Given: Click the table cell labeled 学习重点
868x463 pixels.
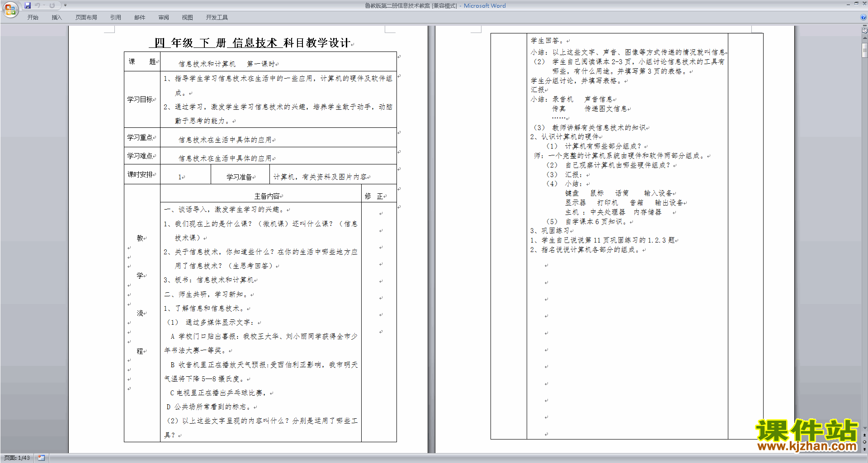Looking at the screenshot, I should point(142,137).
